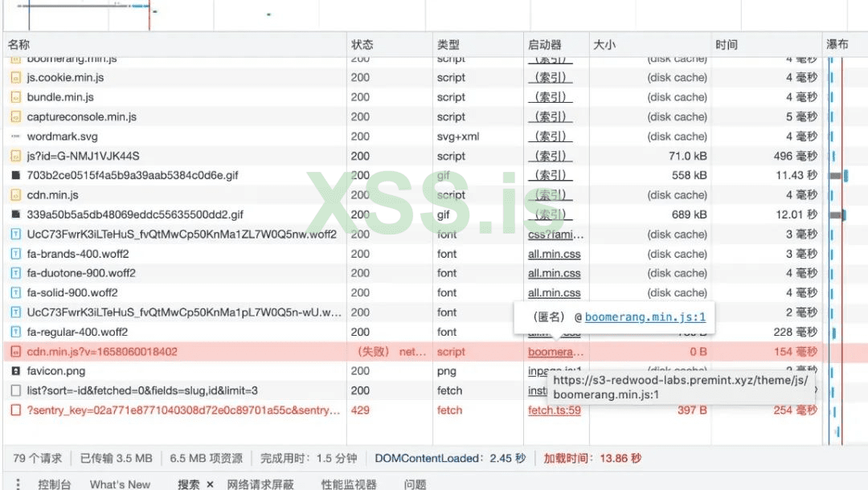Image resolution: width=868 pixels, height=490 pixels.
Task: Open the (索引) initiator of js.cookie.min.js
Action: 551,78
